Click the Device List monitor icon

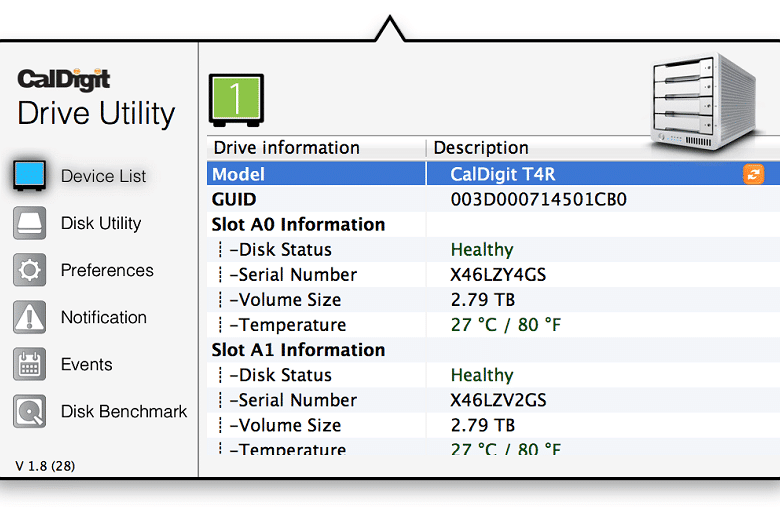pos(30,175)
